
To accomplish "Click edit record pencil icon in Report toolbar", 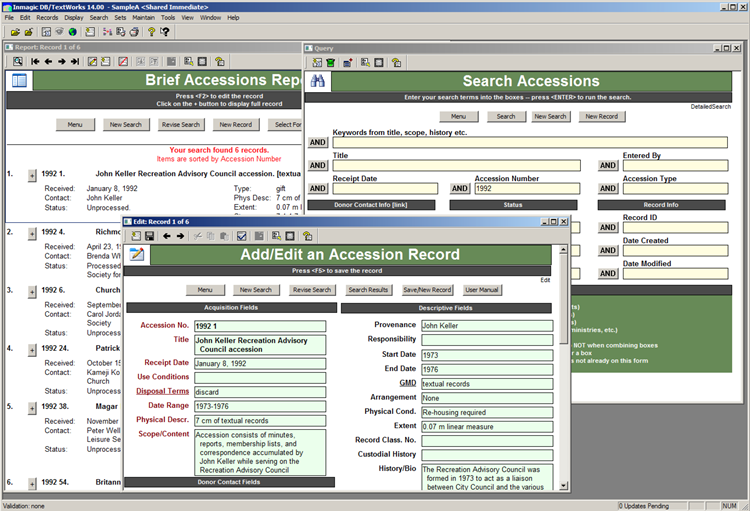I will tap(92, 62).
